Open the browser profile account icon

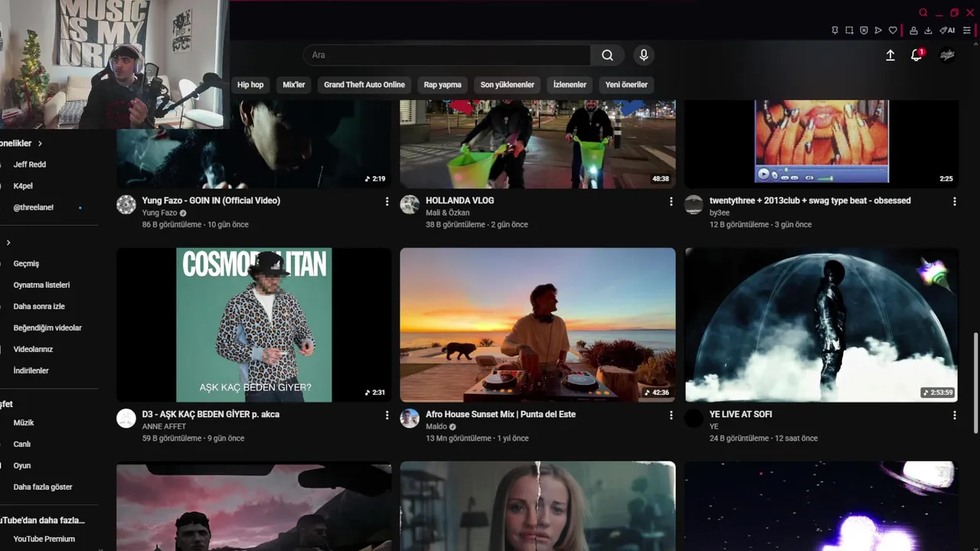pyautogui.click(x=913, y=31)
